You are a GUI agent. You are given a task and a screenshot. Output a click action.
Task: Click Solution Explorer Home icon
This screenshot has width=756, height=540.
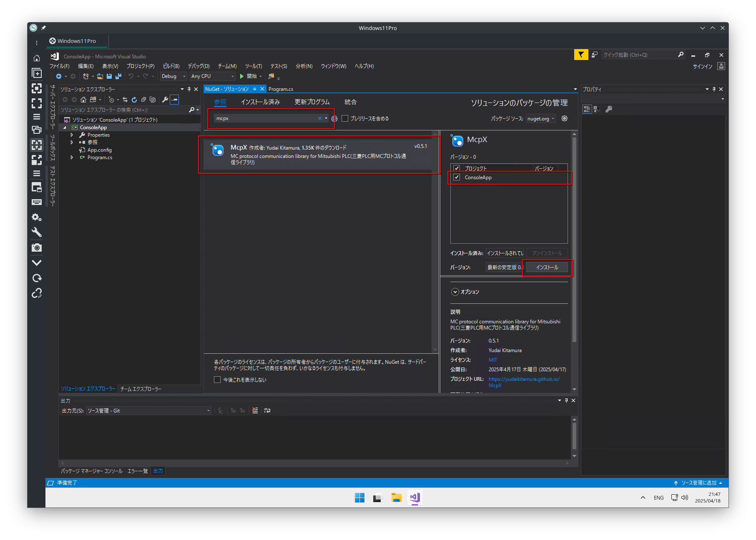[83, 100]
